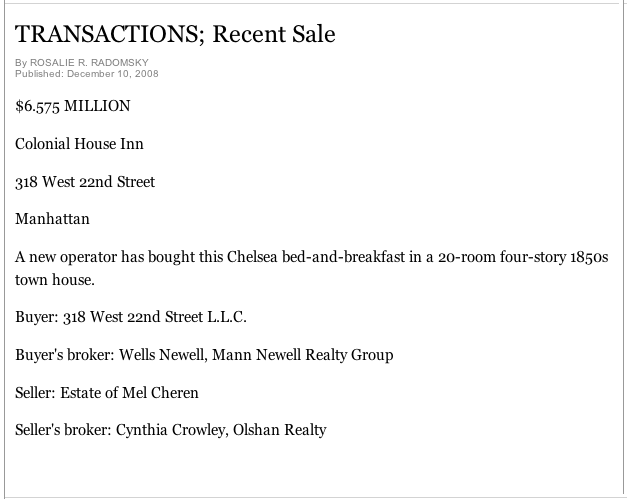Click the word Manhattan
Image resolution: width=627 pixels, height=499 pixels.
coord(52,219)
